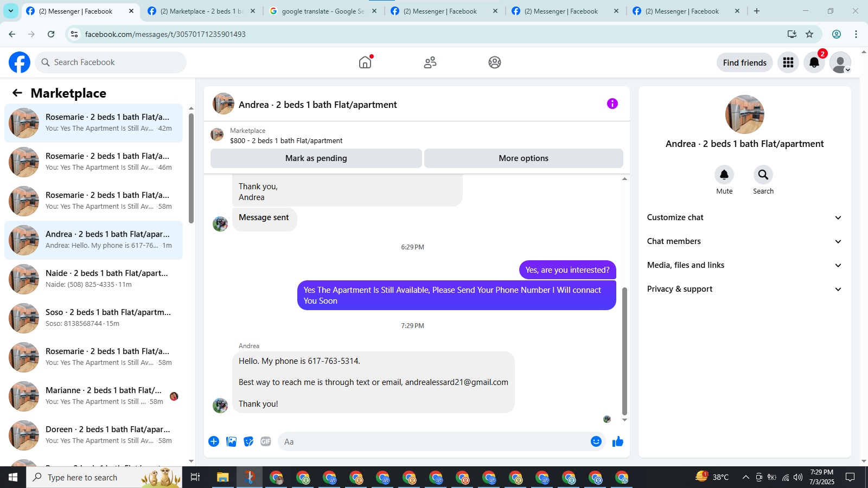868x488 pixels.
Task: Open Windows Start menu
Action: click(13, 477)
